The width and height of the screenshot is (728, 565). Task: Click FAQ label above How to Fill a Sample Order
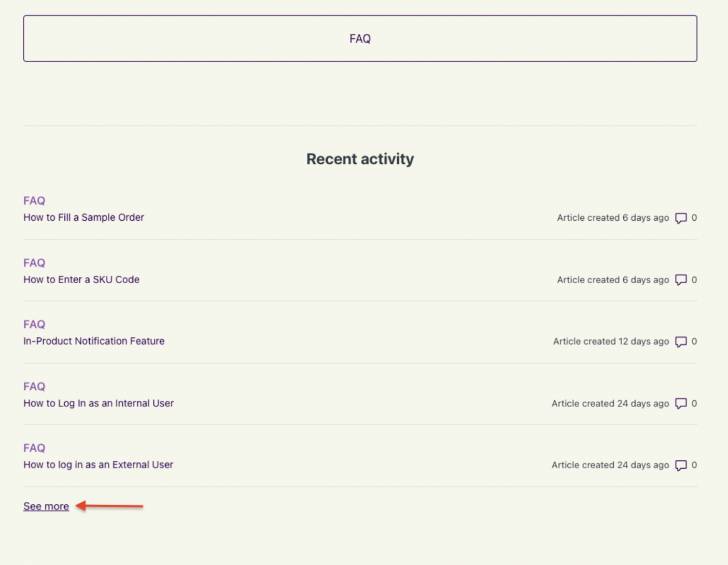34,201
